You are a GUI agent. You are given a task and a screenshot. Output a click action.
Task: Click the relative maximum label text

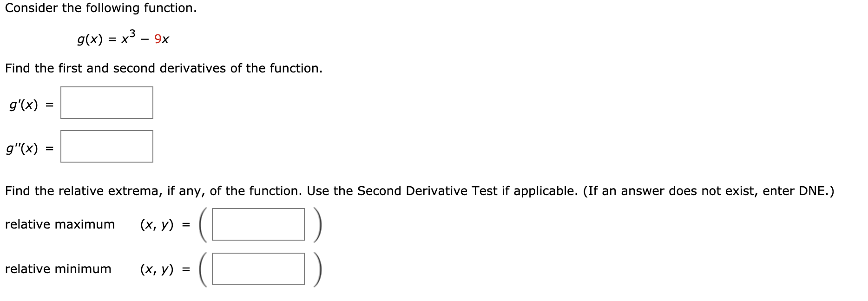(x=59, y=225)
